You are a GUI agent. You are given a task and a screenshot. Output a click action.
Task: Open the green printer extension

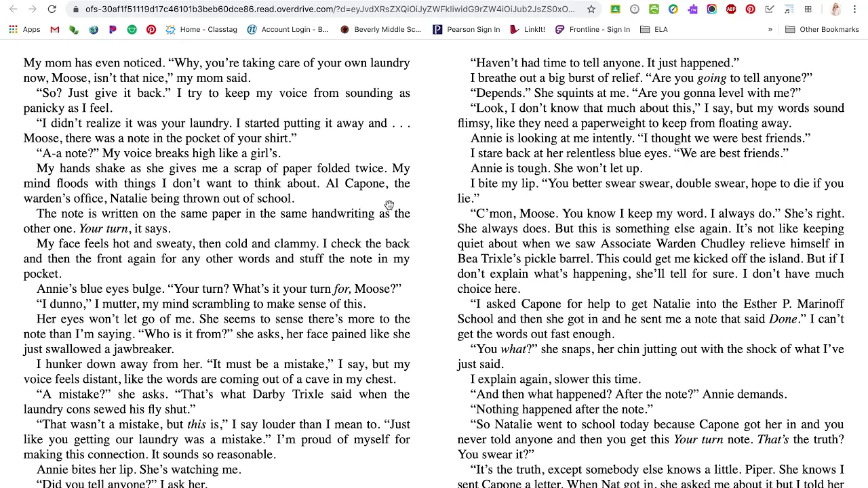click(x=654, y=9)
